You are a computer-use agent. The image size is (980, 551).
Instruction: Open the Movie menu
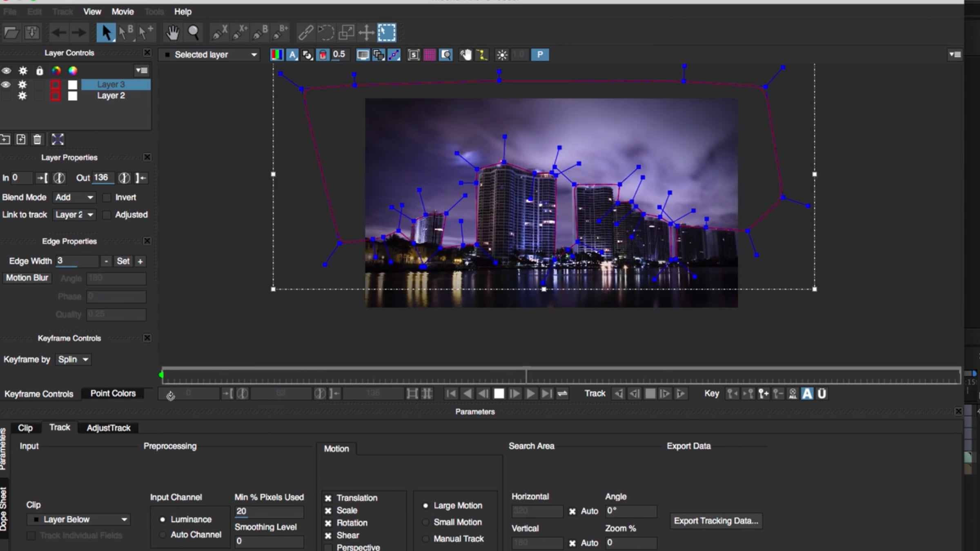click(122, 11)
